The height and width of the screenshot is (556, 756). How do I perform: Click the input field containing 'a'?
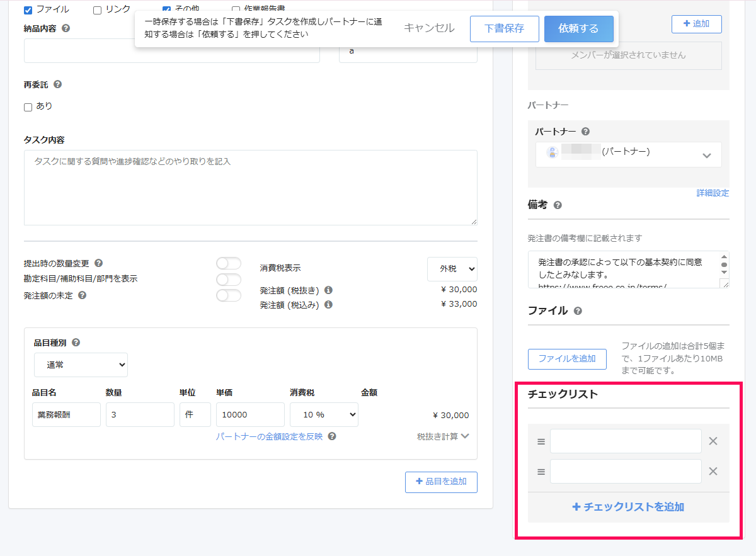pyautogui.click(x=408, y=51)
